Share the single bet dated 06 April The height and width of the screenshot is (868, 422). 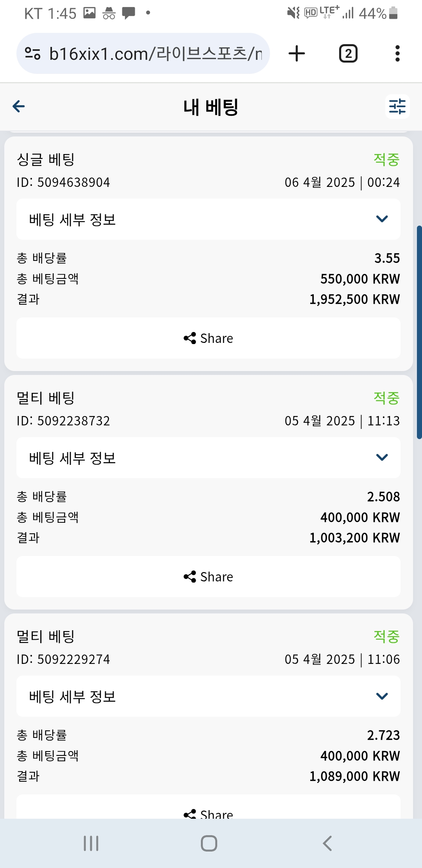point(208,338)
